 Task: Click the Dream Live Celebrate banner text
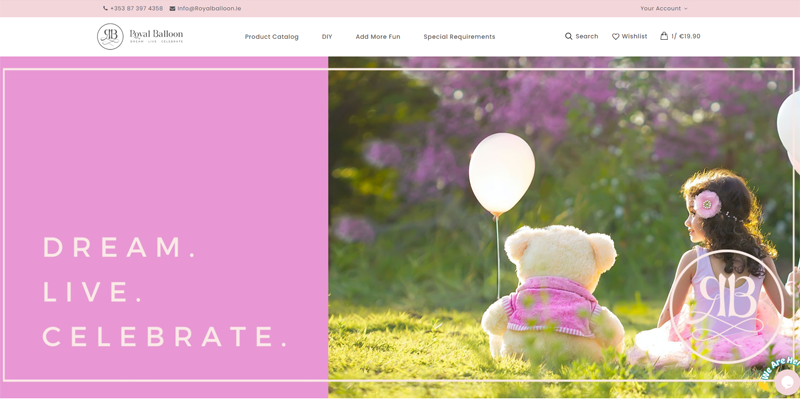tap(165, 291)
